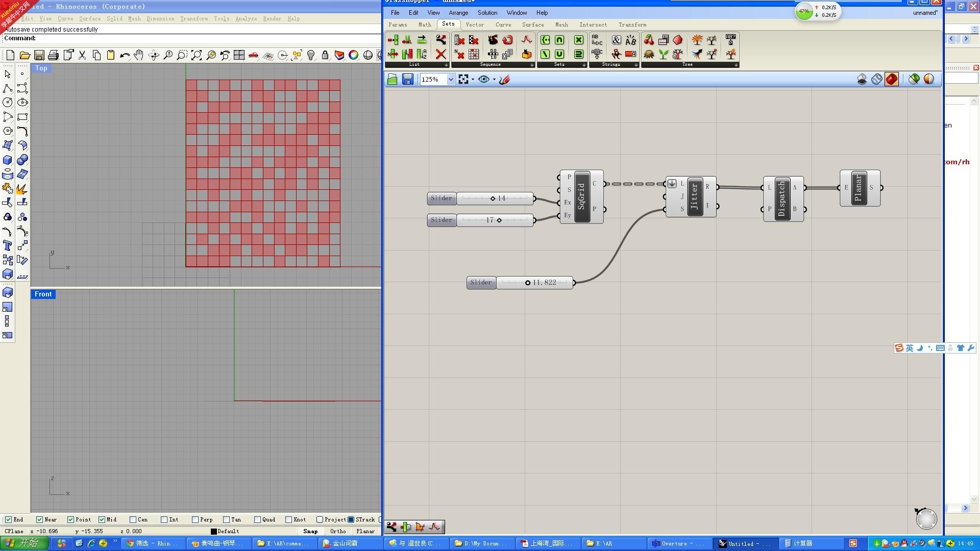Save Grasshopper definition with blue diskette icon
The height and width of the screenshot is (551, 980).
pos(407,79)
